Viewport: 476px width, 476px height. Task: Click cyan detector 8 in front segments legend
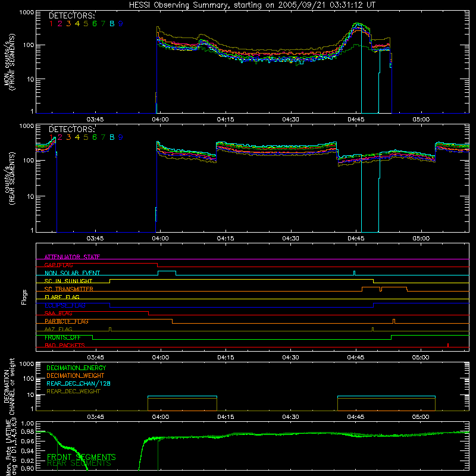pos(112,24)
